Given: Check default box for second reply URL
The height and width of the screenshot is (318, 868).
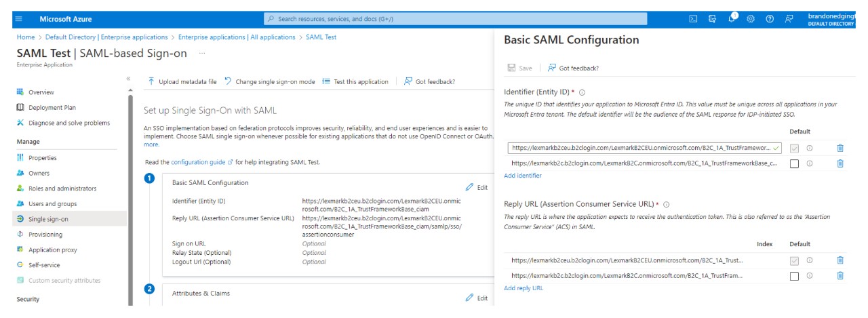Looking at the screenshot, I should (794, 276).
